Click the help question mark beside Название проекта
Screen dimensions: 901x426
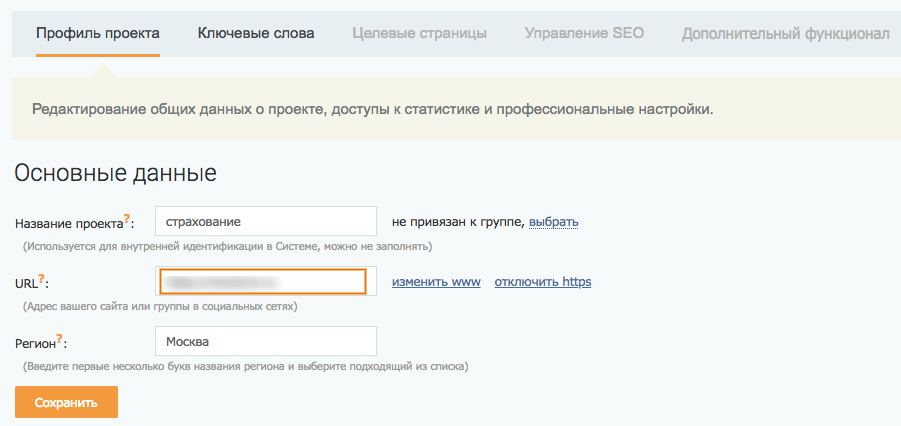[x=126, y=217]
